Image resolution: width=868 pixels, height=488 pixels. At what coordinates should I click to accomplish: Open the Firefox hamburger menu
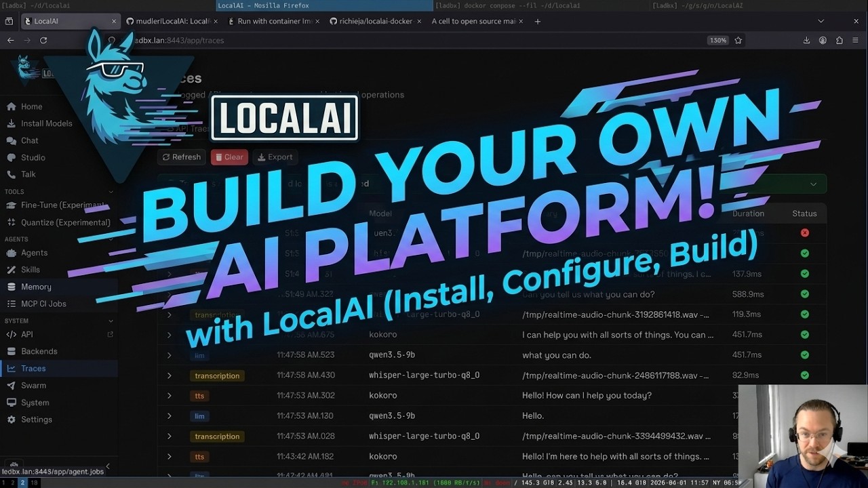point(855,40)
